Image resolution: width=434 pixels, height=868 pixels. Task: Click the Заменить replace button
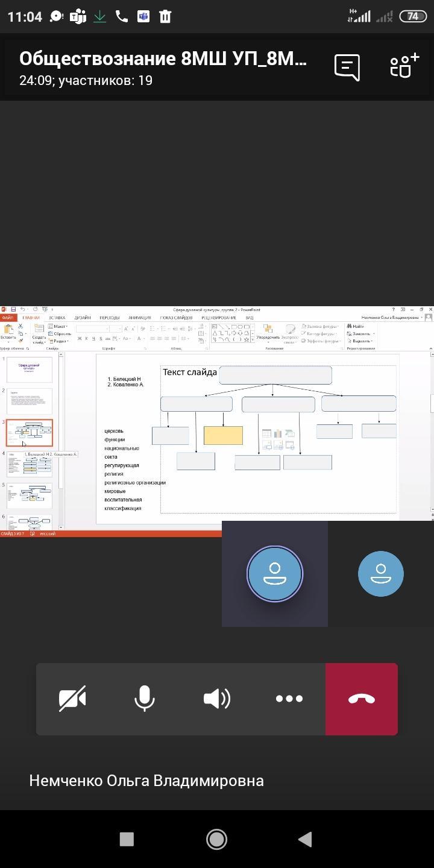coord(360,334)
